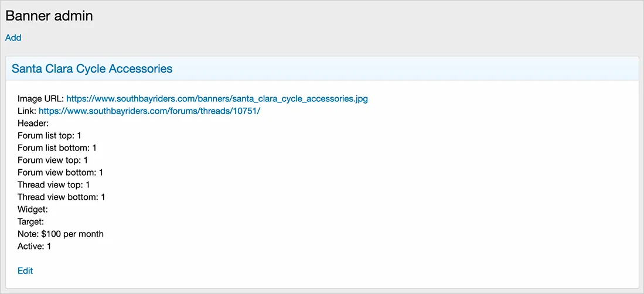644x294 pixels.
Task: Click the "Forum view bottom: 1" line
Action: click(60, 172)
